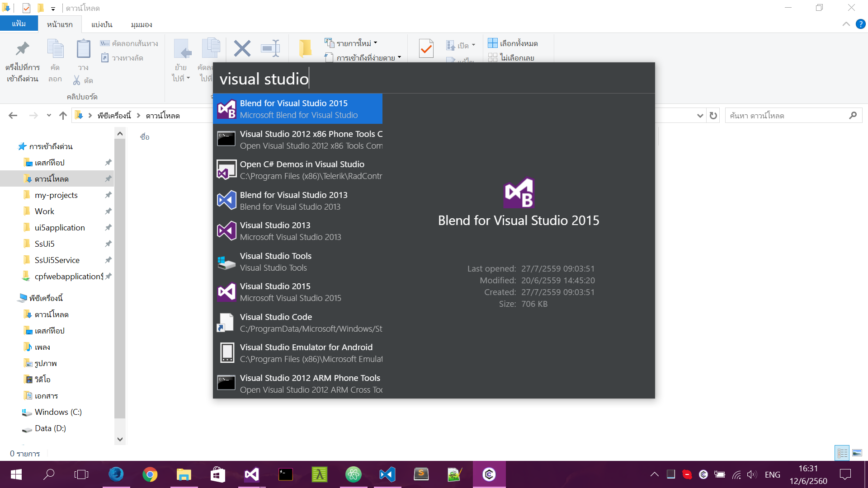Show hidden system tray icons chevron
Screen dimensions: 868x488
654,474
